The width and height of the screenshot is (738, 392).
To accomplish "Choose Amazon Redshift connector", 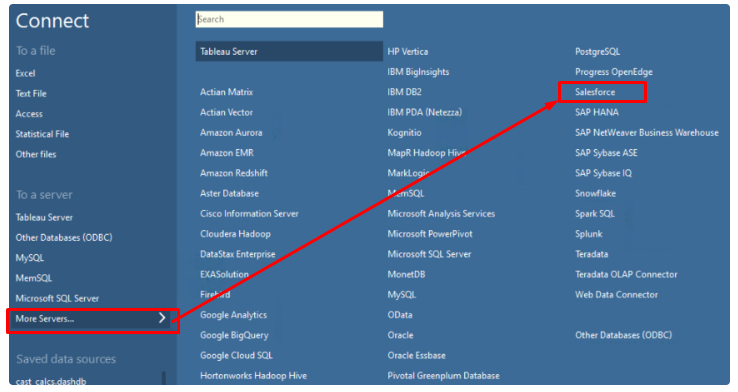I will click(234, 173).
